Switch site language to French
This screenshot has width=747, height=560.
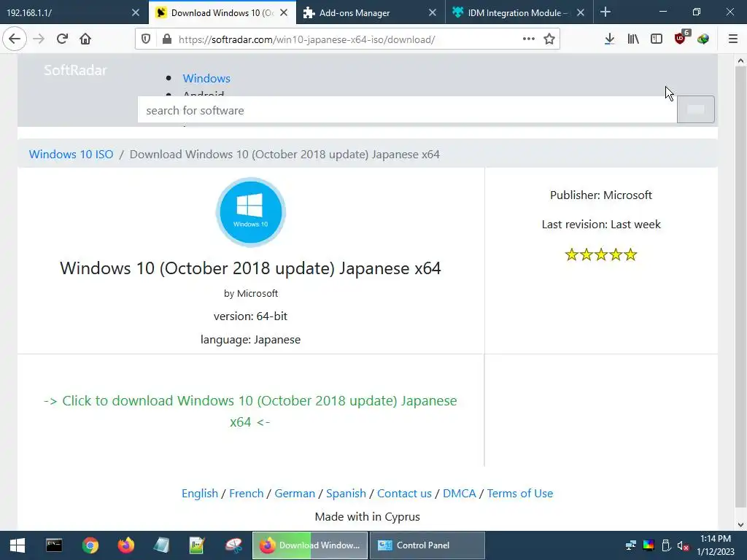pyautogui.click(x=247, y=494)
